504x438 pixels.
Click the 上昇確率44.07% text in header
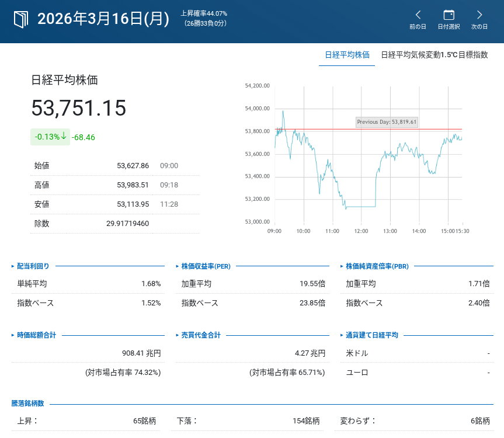click(203, 13)
